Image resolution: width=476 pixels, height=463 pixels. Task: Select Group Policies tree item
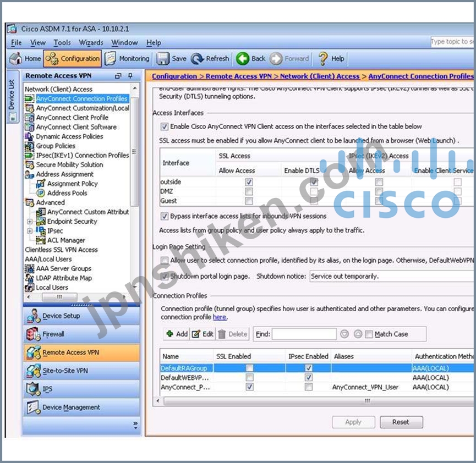(56, 146)
